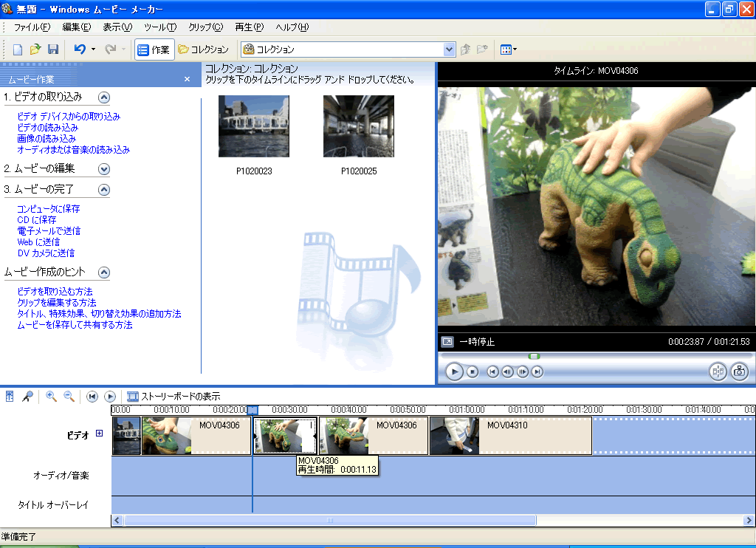Click the Save Project floppy disk icon

pyautogui.click(x=52, y=49)
